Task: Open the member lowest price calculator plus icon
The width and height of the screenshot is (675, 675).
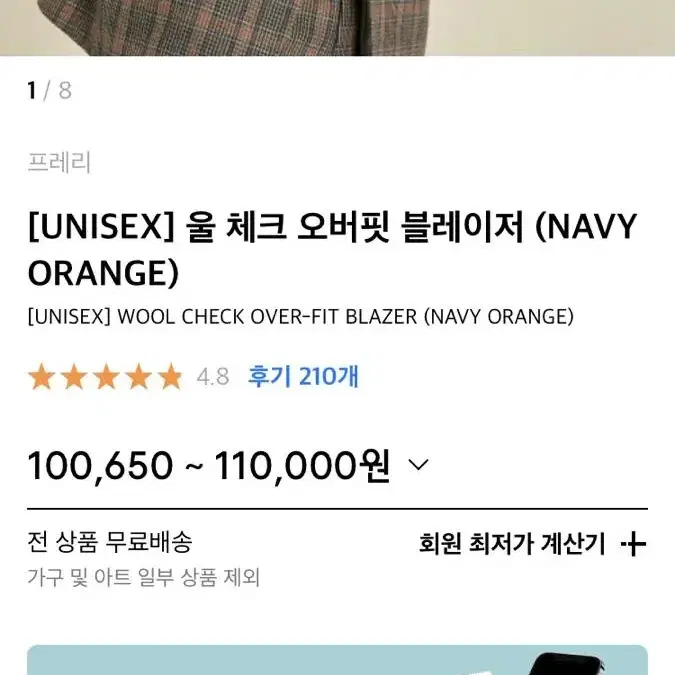Action: click(x=634, y=543)
